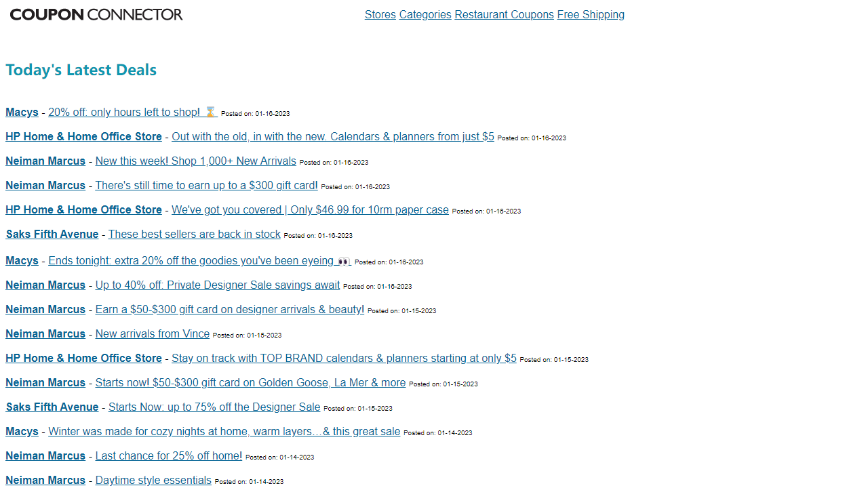Screen dimensions: 868x488
Task: Open Golden Goose, La Mer gift card deal
Action: [250, 382]
